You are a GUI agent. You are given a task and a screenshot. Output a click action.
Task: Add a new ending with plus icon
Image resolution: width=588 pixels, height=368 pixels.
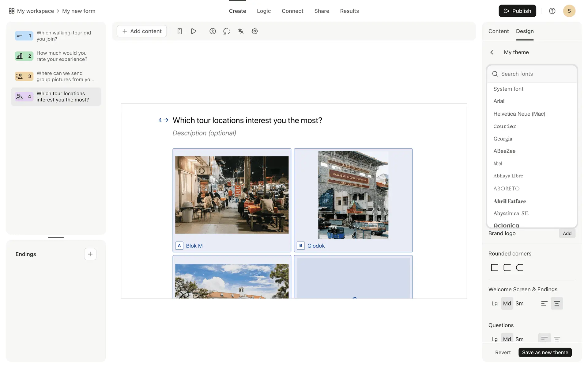[90, 254]
